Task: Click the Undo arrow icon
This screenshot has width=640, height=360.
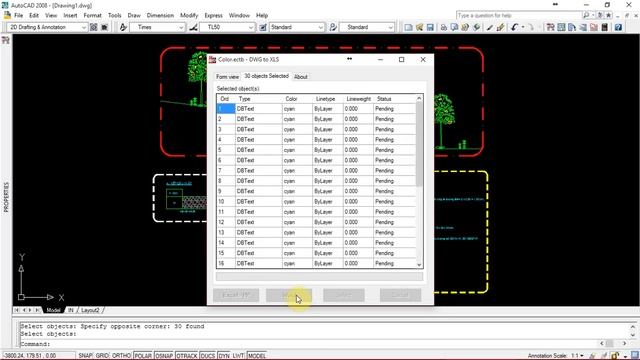Action: coord(514,27)
